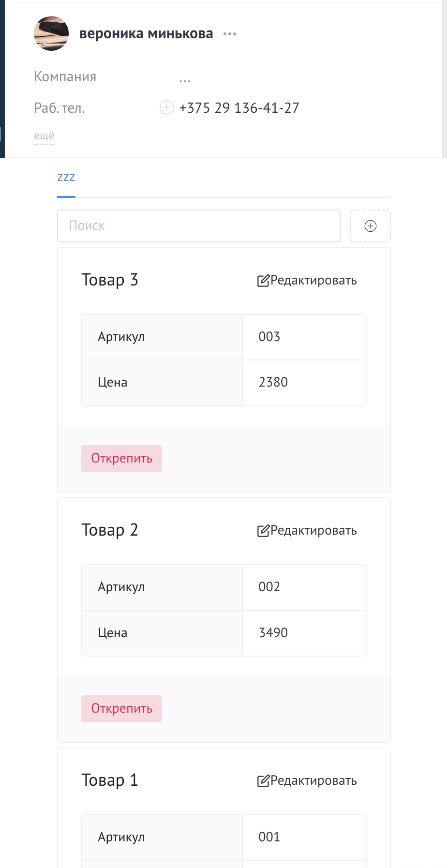Click the 002 article value of Товар 2
This screenshot has height=868, width=447.
(x=269, y=587)
